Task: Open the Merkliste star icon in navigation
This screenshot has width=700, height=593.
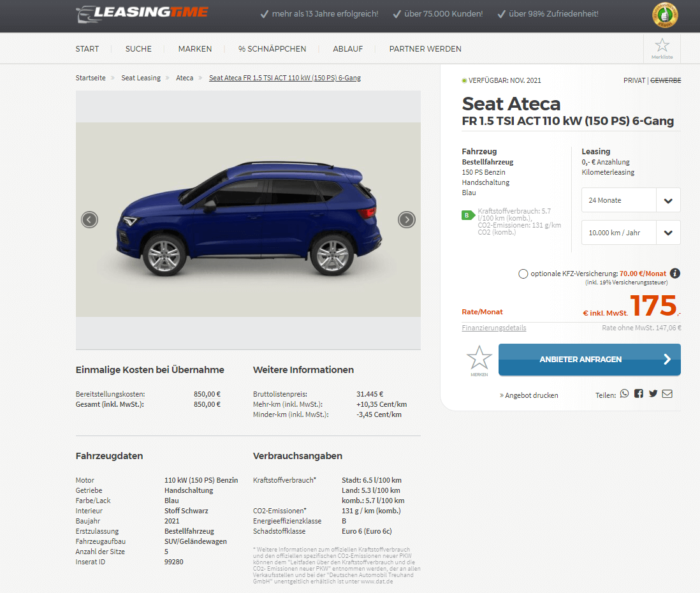Action: pos(662,48)
